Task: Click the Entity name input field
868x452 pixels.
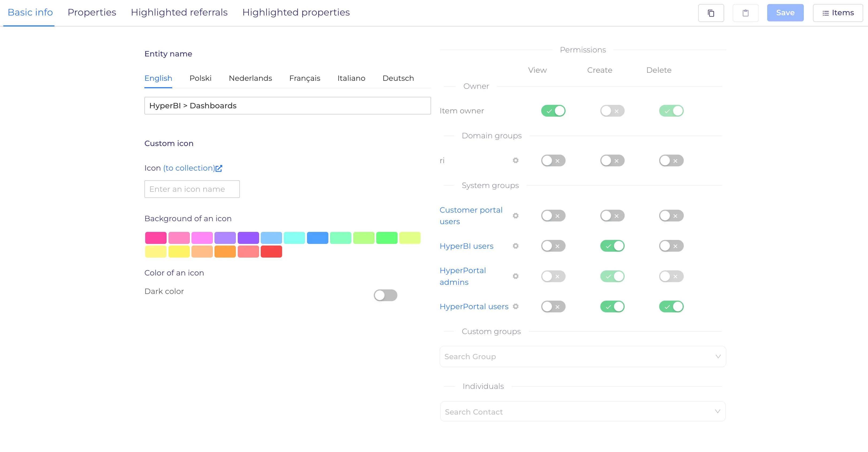Action: 287,105
